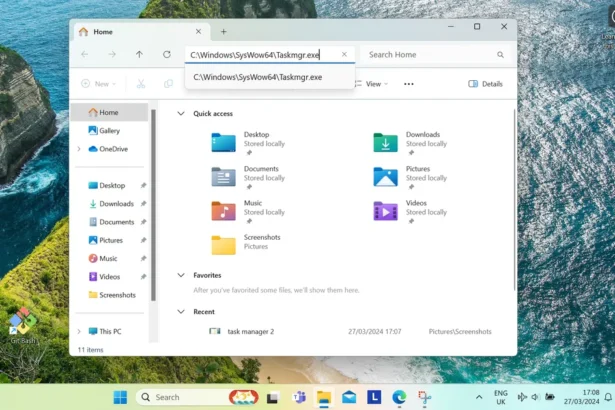
Task: Open the New item dropdown
Action: point(98,84)
